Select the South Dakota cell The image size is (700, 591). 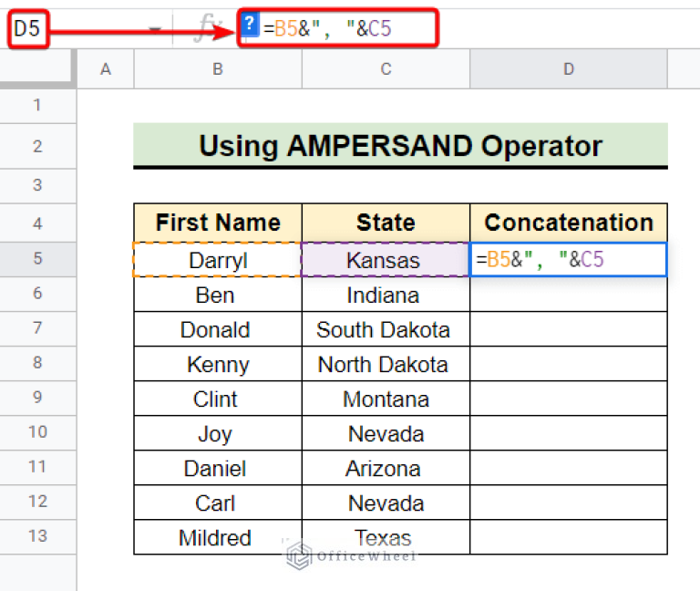point(385,329)
